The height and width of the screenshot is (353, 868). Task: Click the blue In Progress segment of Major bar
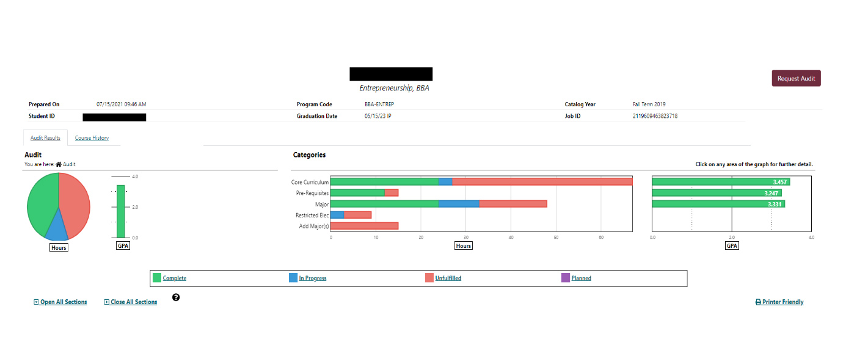(458, 204)
